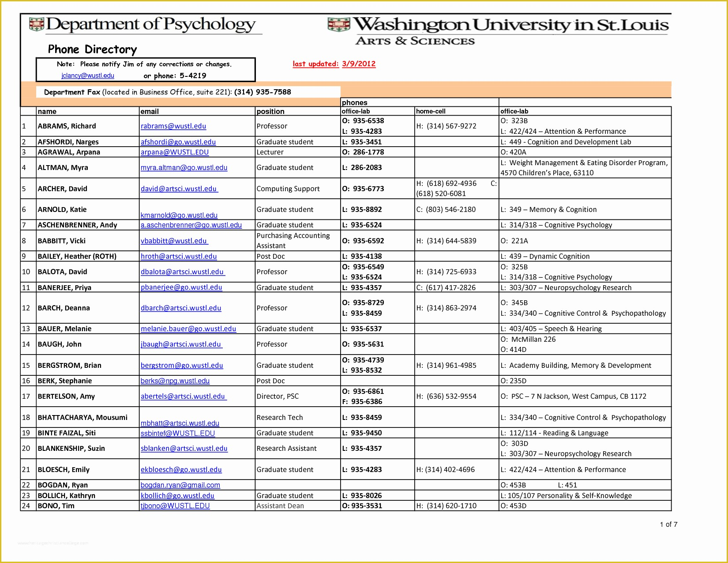
Task: Click the Washington University shield crest
Action: 338,24
